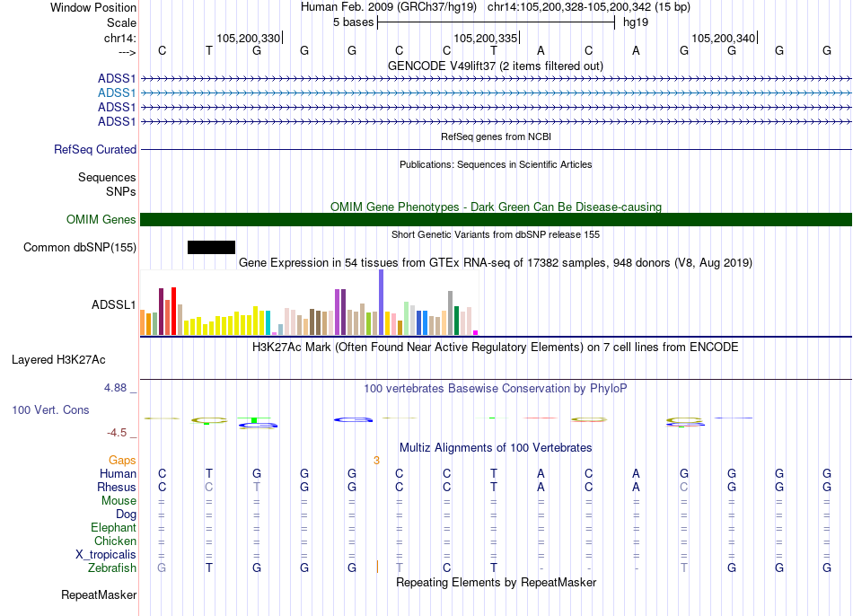Select the Zebrafish species label

112,568
